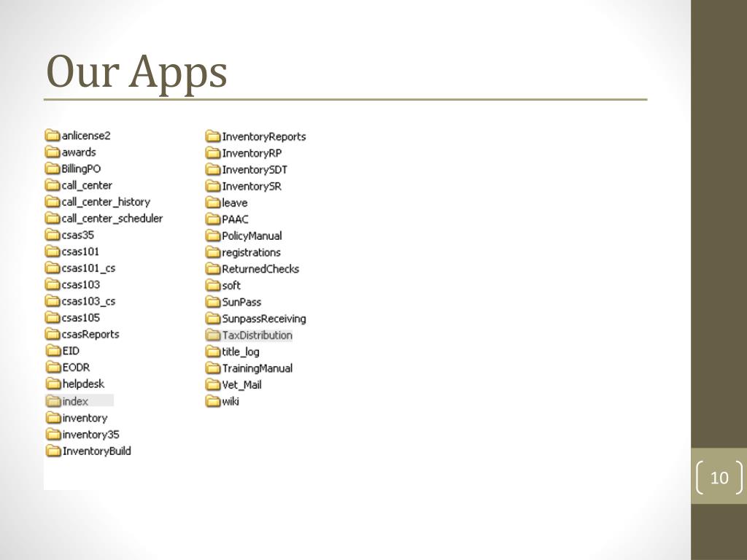
Task: Click the SunpassReceiving folder icon
Action: click(213, 319)
